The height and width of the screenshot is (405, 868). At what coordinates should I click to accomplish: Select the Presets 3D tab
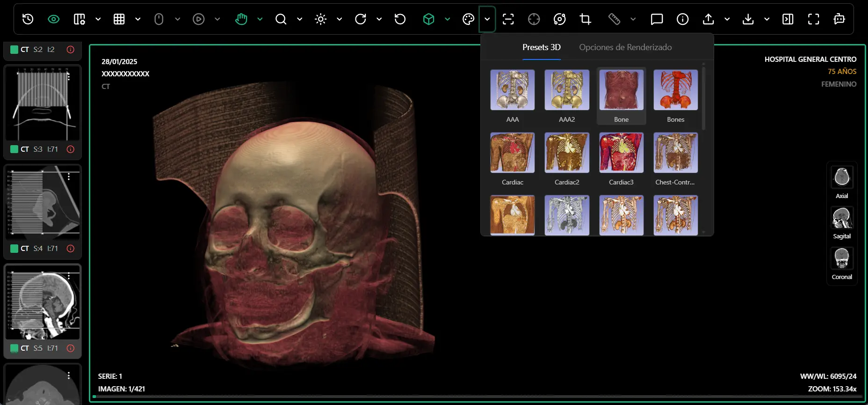click(x=541, y=47)
